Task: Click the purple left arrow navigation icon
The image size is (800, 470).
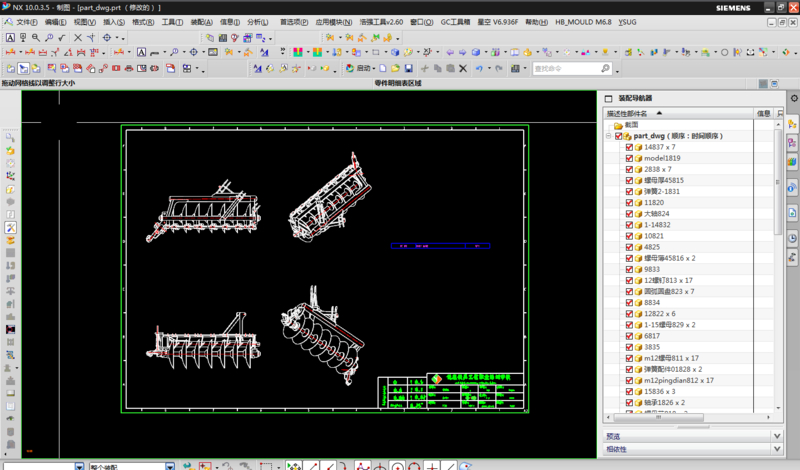Action: 450,52
